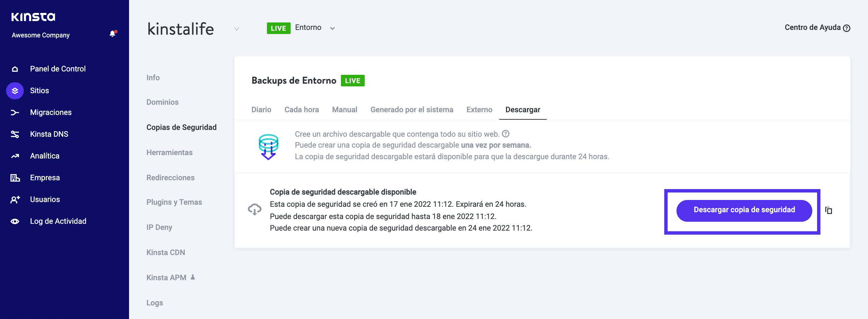868x319 pixels.
Task: Click the Kinsta logo
Action: click(x=33, y=17)
